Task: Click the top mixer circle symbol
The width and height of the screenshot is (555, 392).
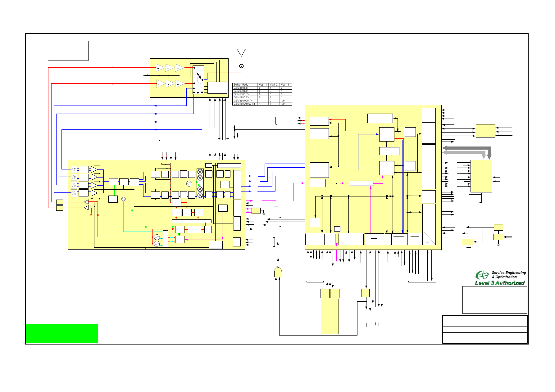Action: [200, 172]
